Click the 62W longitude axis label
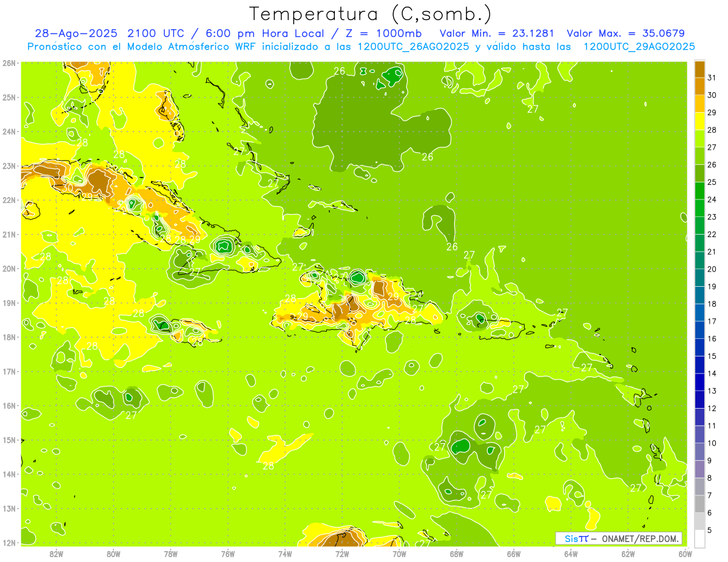Screen dimensions: 728x562 tap(628, 553)
